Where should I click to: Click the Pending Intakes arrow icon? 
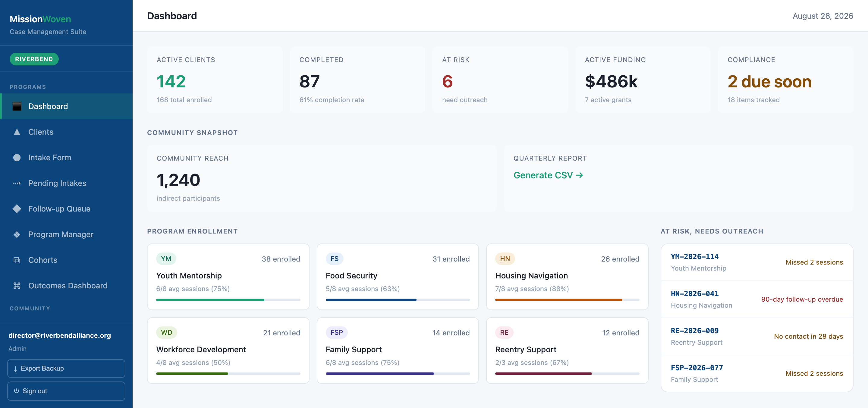pyautogui.click(x=17, y=183)
